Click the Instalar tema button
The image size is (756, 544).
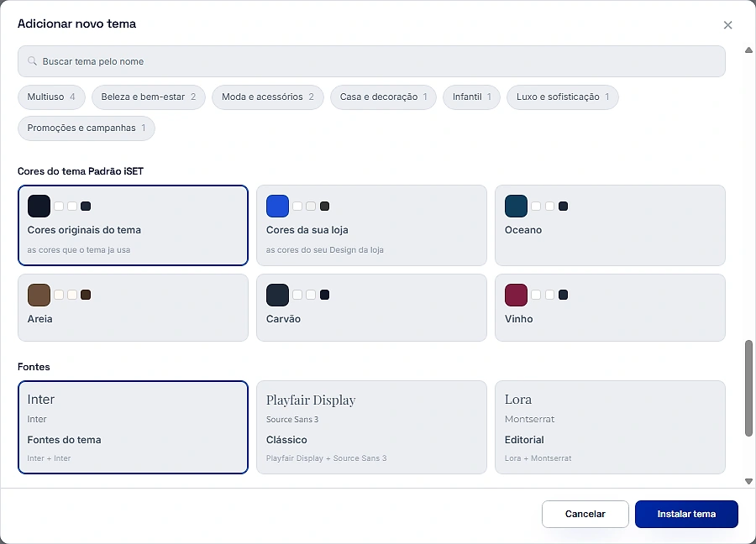tap(686, 514)
